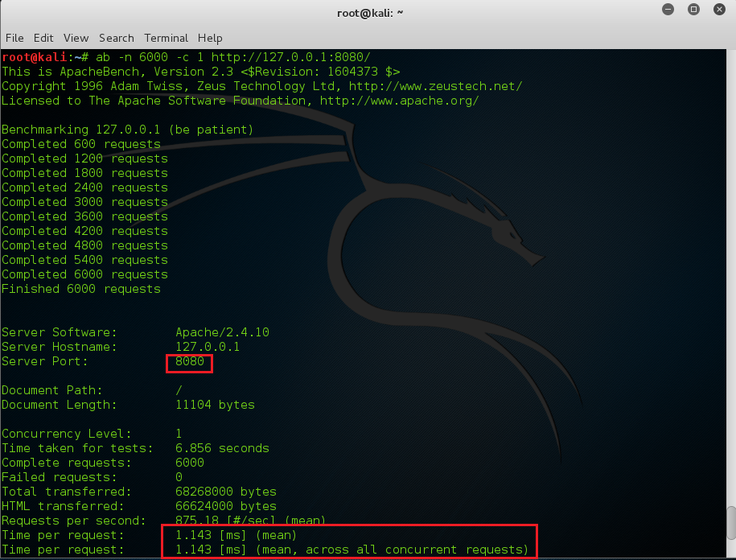Open the Search menu

click(x=116, y=38)
